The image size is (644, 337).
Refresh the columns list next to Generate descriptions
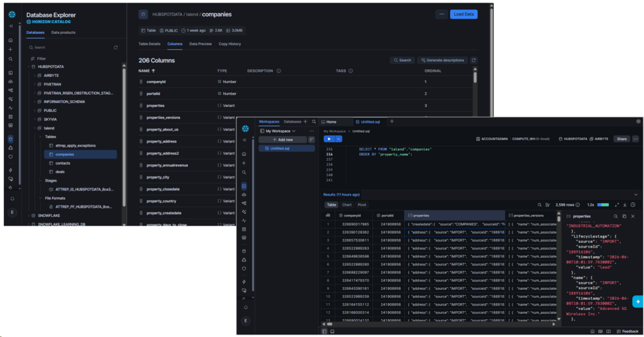474,60
